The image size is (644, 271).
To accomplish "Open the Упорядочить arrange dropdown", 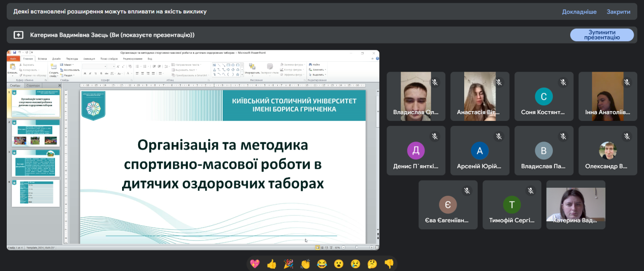I will [252, 72].
